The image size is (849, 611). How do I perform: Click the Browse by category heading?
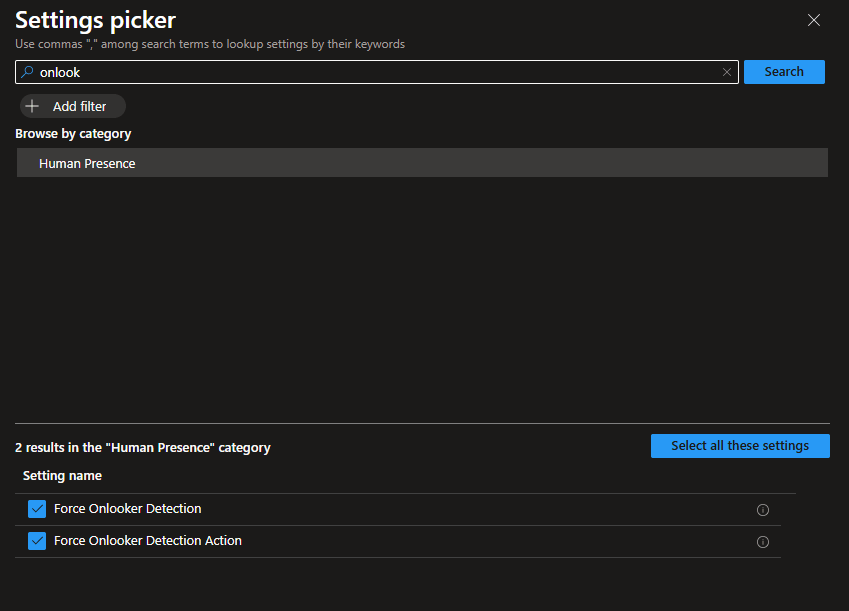pos(73,134)
